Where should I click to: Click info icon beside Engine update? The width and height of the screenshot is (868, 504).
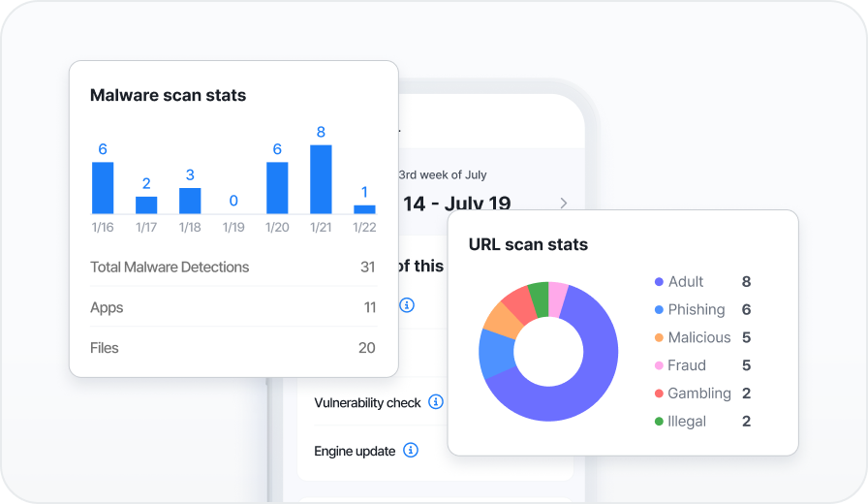click(411, 451)
